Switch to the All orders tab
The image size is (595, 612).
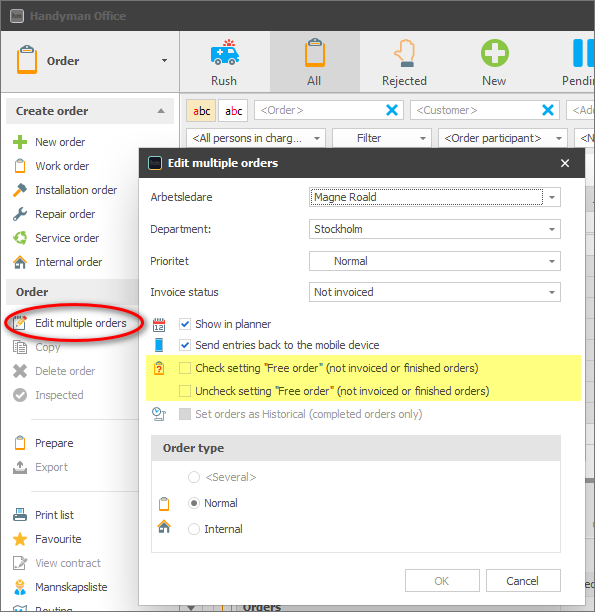click(x=314, y=62)
